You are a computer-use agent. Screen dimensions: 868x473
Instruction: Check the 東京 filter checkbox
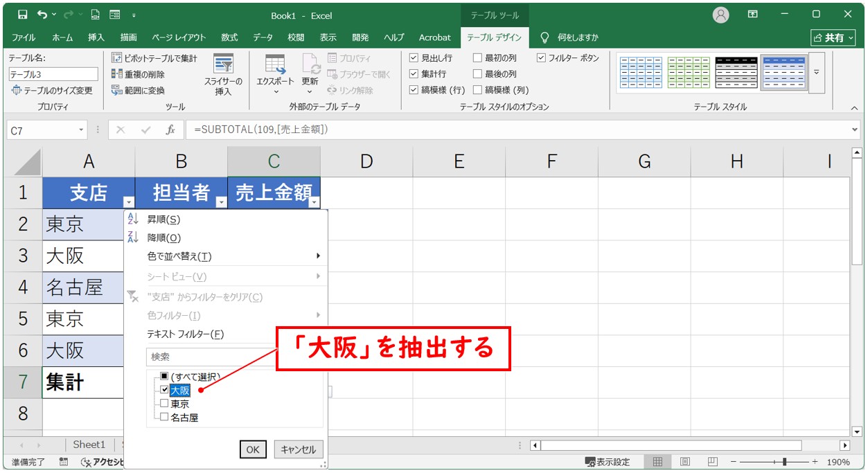[164, 404]
